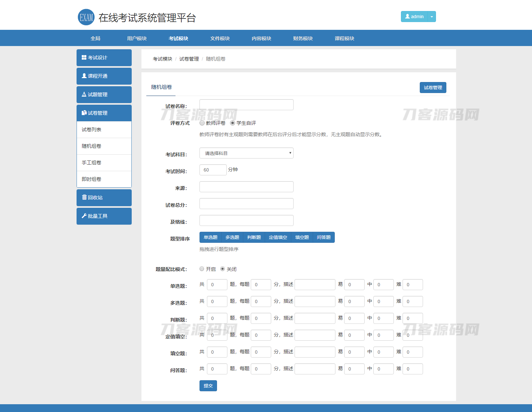
Task: Expand the admin dropdown caret
Action: point(432,17)
